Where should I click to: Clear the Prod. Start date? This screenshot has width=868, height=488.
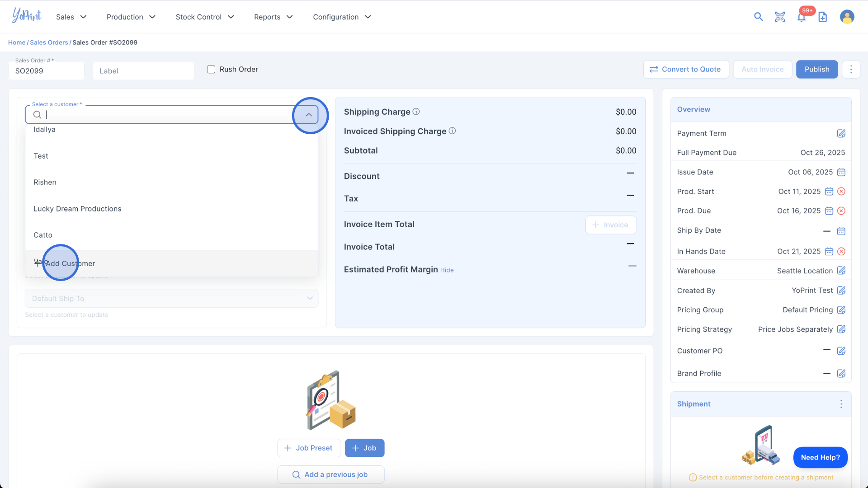coord(841,192)
